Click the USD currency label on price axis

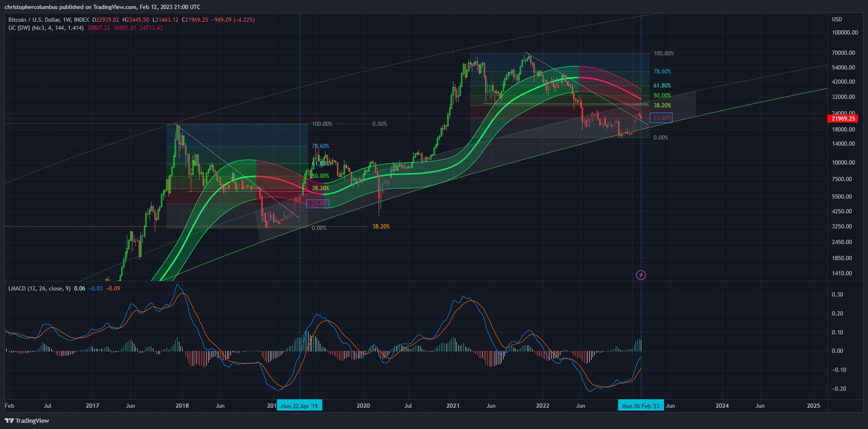837,19
